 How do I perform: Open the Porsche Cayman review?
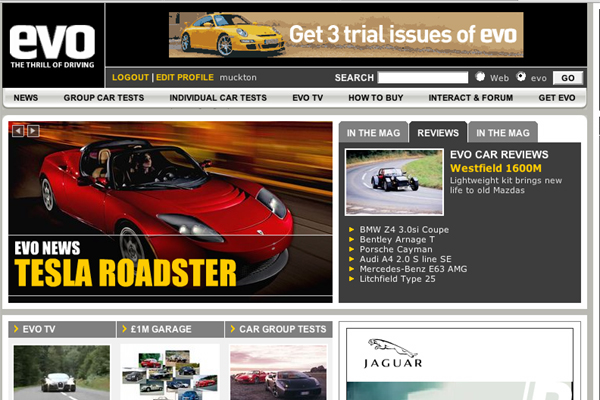[x=396, y=250]
